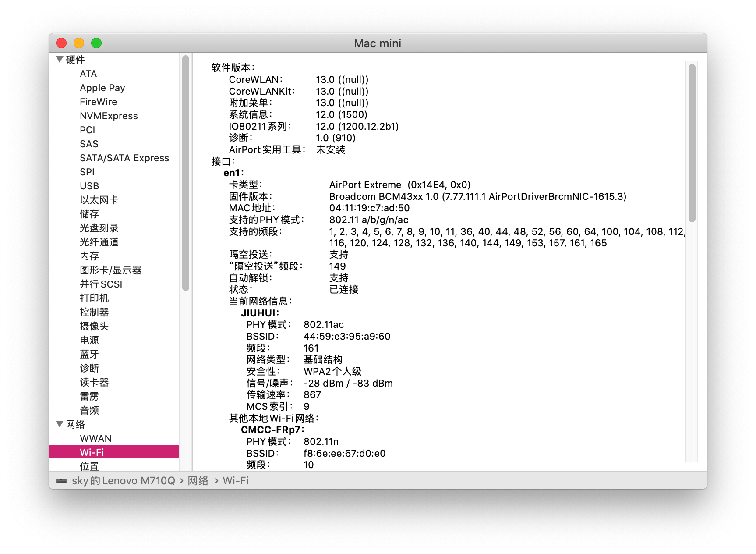Image resolution: width=756 pixels, height=554 pixels.
Task: Click 网络 in the bottom path bar
Action: point(198,481)
